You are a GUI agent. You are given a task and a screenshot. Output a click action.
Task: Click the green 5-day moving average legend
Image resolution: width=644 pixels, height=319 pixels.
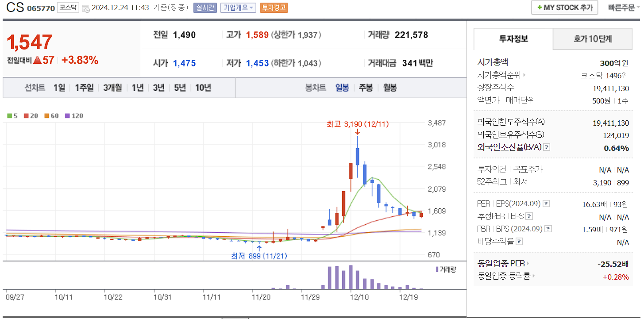click(12, 116)
